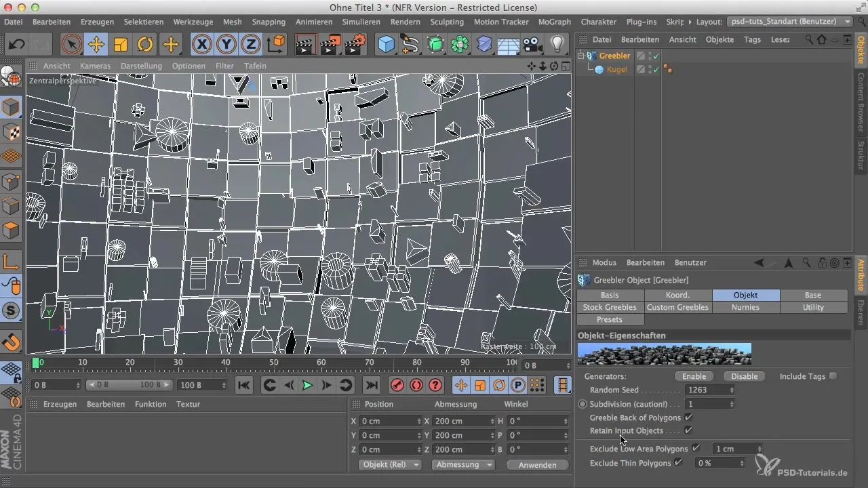Switch to Texture mode icon
This screenshot has width=868, height=488.
pyautogui.click(x=12, y=132)
